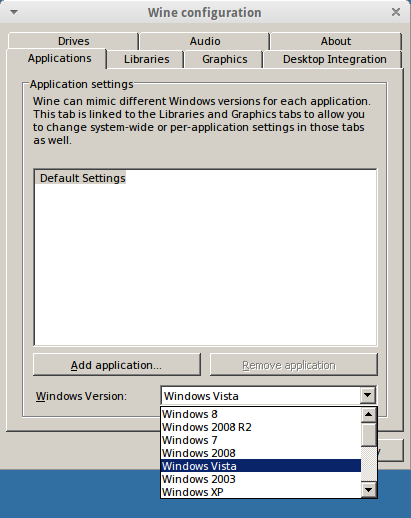Screen dimensions: 411x518
Task: Switch to the Audio tab
Action: pyautogui.click(x=205, y=41)
